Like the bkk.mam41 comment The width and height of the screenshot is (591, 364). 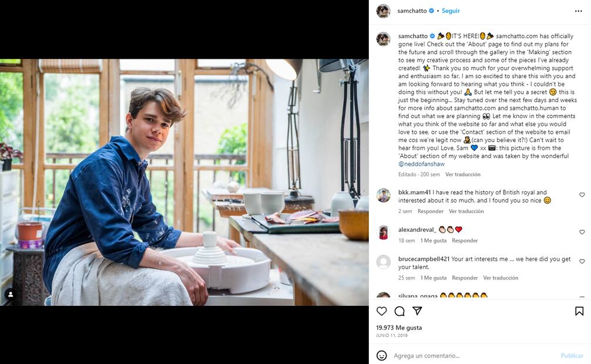[x=582, y=195]
